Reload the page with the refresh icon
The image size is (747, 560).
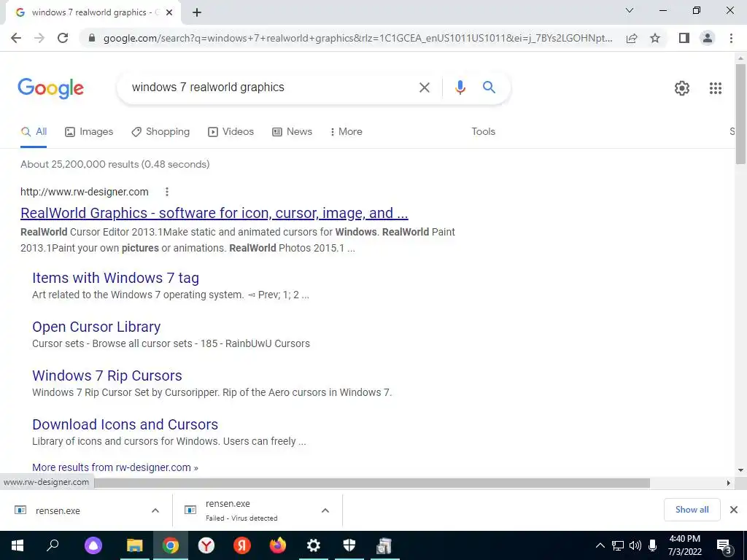63,38
